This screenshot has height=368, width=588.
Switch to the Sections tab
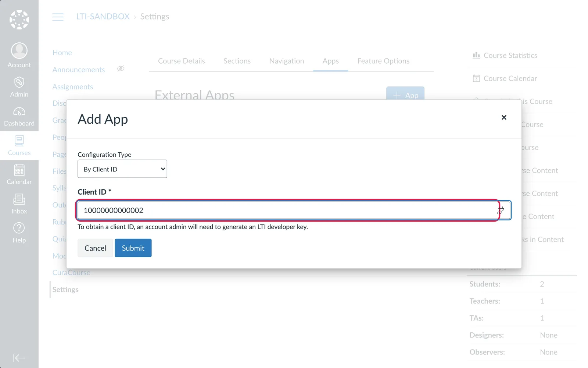[237, 61]
